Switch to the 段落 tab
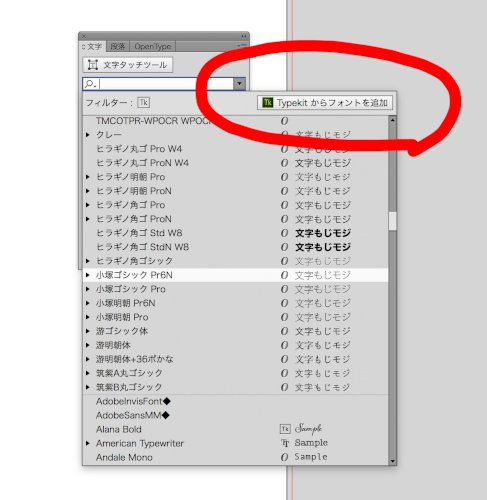The height and width of the screenshot is (500, 487). coord(118,46)
